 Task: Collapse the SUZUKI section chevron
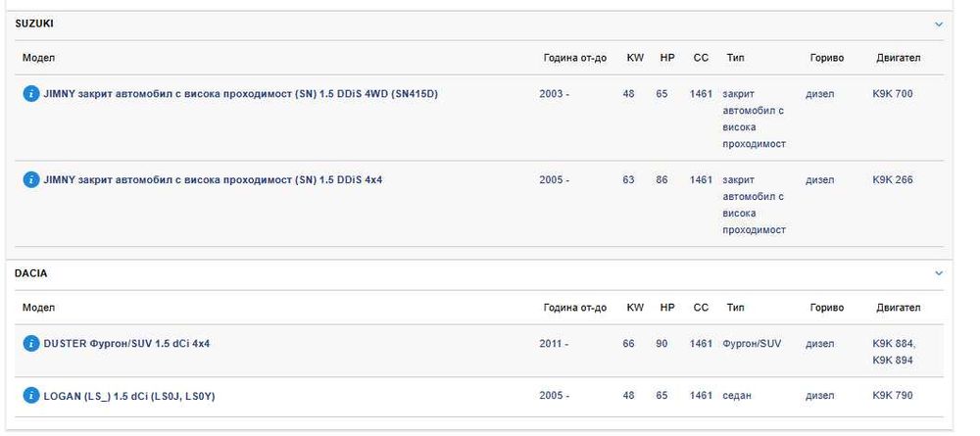coord(939,24)
